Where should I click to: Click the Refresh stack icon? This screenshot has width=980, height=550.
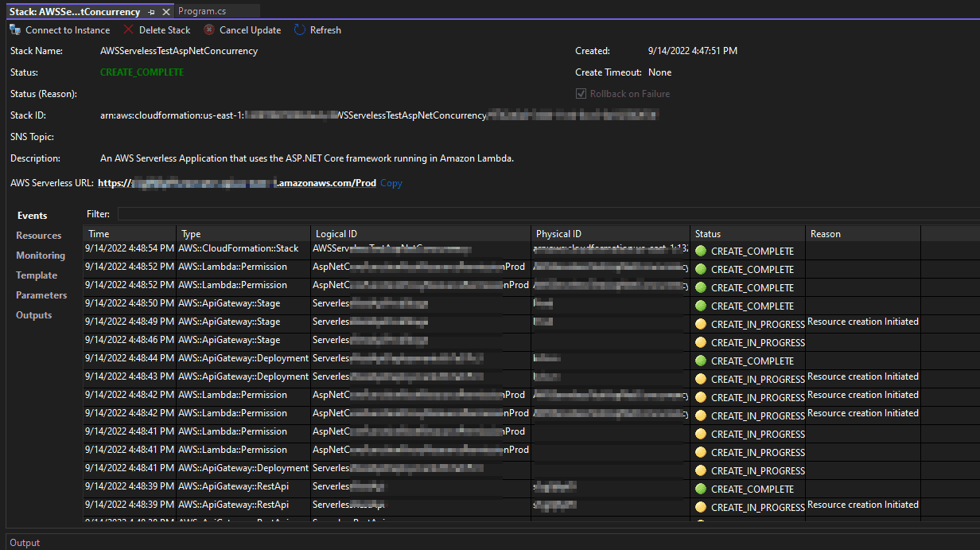point(300,30)
